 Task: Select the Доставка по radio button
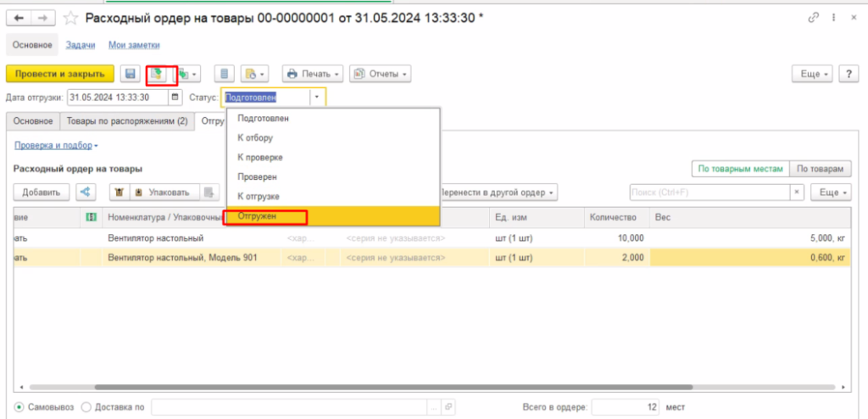[x=86, y=407]
